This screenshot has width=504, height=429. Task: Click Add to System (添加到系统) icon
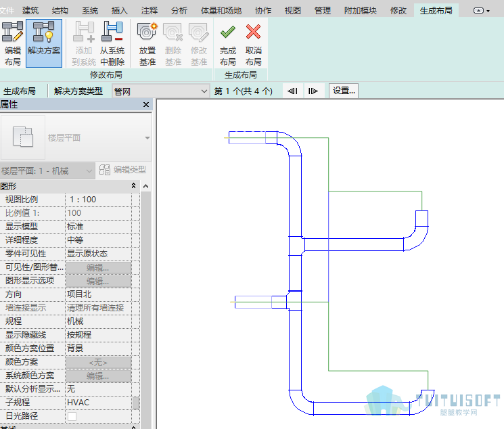[x=84, y=43]
